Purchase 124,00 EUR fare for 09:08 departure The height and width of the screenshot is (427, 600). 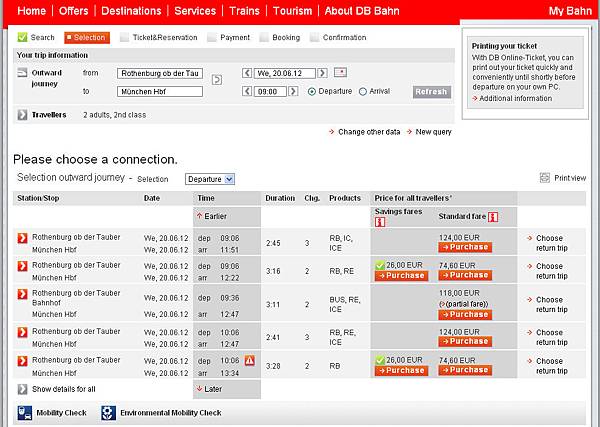point(465,247)
